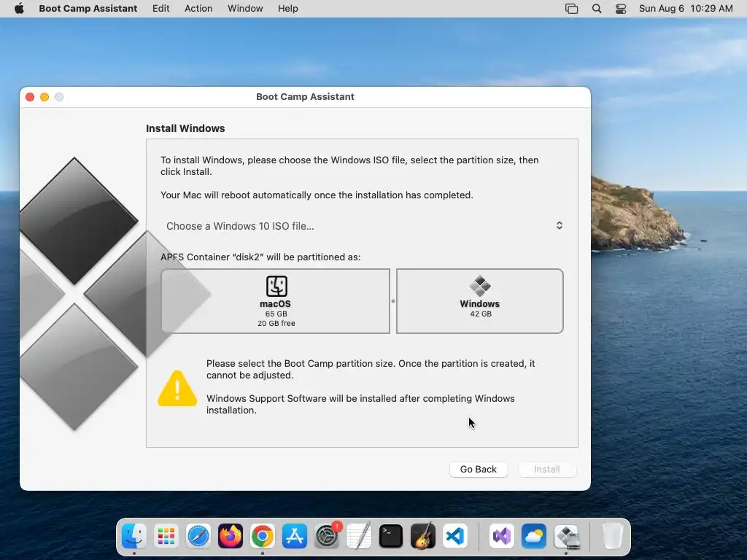Open TextEdit from the Dock
The width and height of the screenshot is (747, 560).
[x=359, y=536]
